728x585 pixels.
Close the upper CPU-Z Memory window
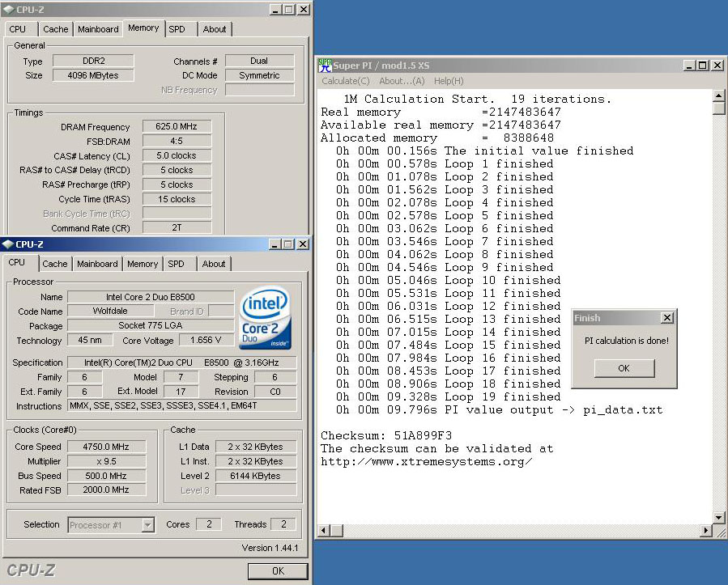pos(304,9)
